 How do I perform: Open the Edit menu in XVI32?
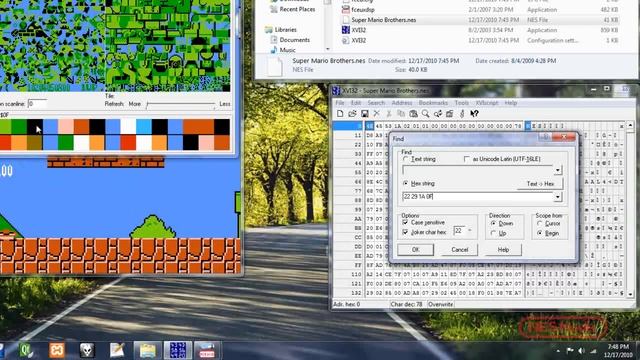(356, 103)
